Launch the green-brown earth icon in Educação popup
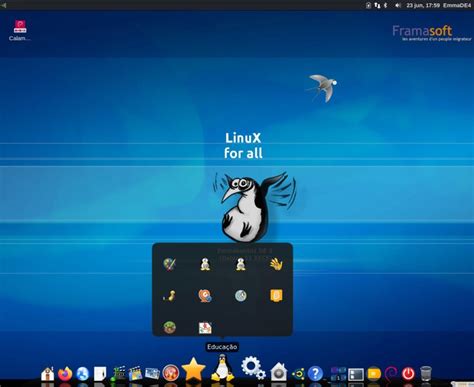 [170, 327]
